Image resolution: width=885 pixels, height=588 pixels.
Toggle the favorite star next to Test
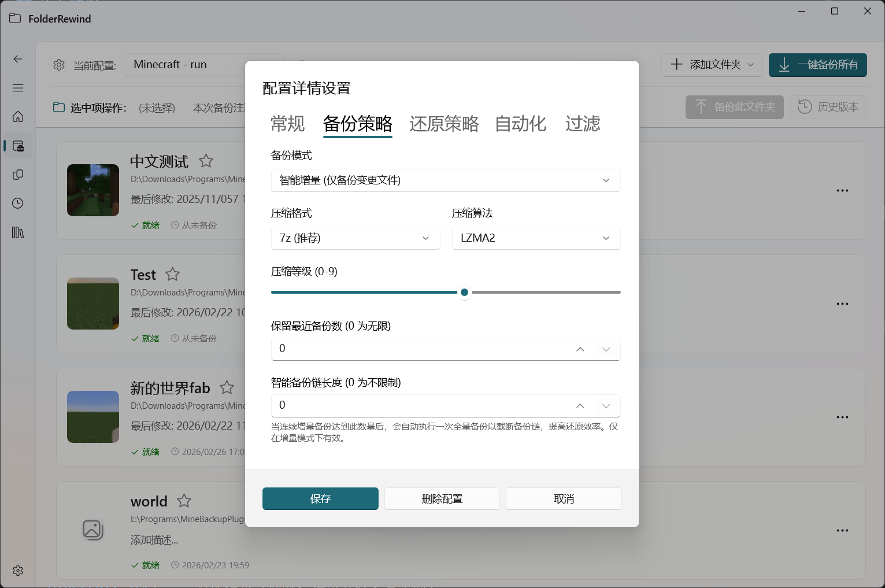tap(172, 274)
